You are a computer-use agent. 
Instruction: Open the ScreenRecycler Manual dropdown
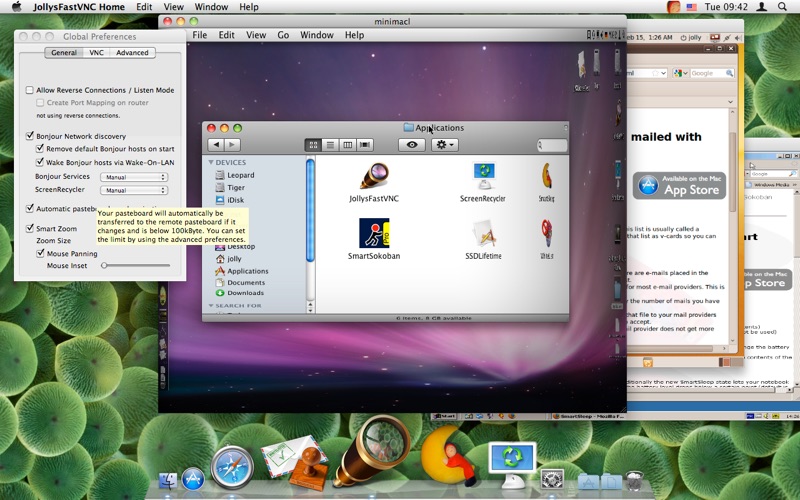pos(134,190)
